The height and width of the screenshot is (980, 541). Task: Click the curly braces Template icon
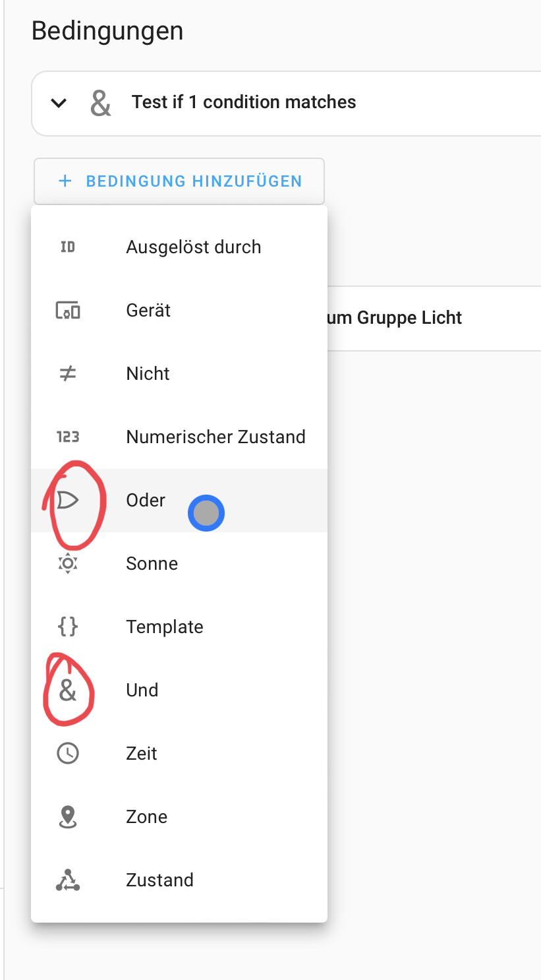(x=68, y=627)
